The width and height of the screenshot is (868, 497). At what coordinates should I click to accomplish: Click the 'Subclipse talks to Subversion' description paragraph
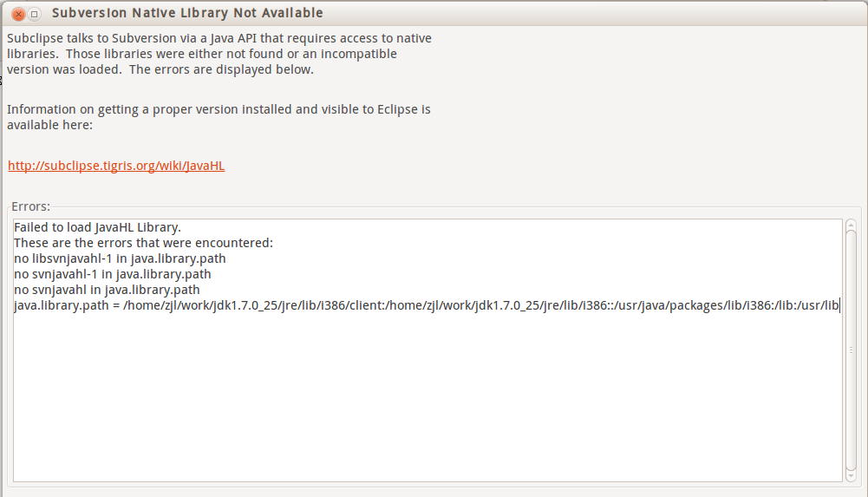[219, 54]
